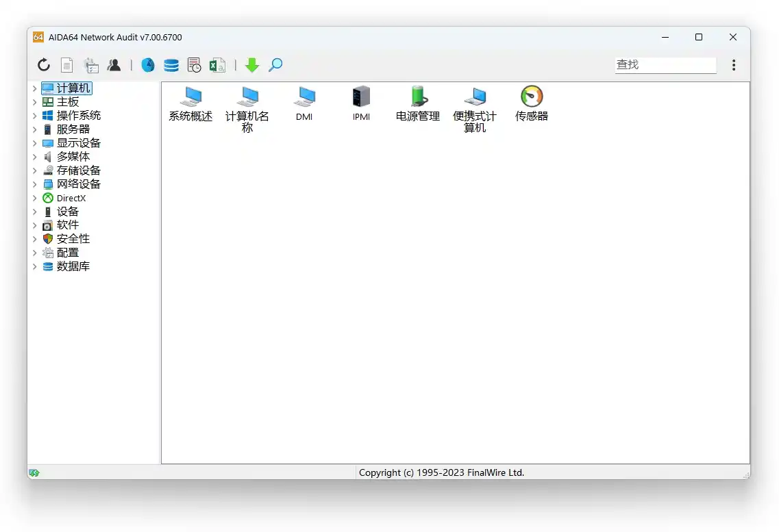Select 计算机 in the sidebar tree

pos(66,88)
